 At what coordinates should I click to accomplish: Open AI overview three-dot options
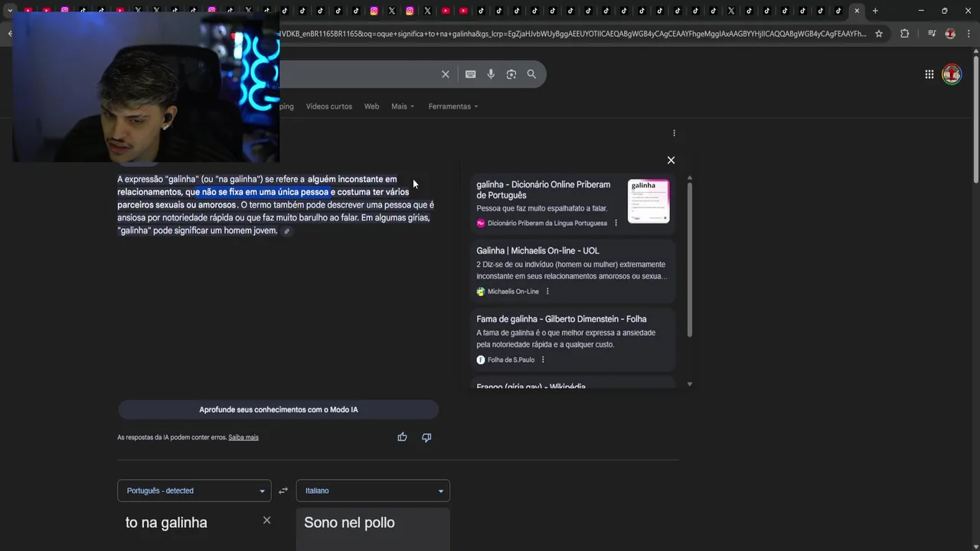(674, 133)
